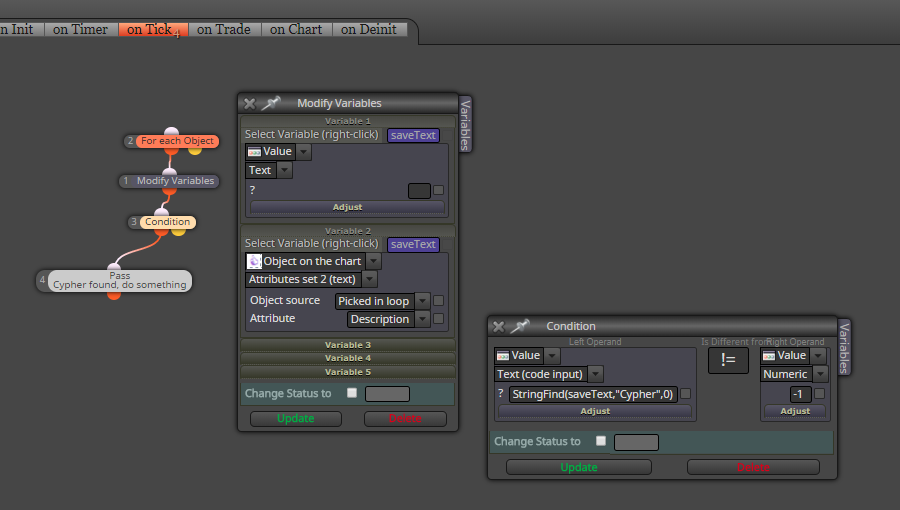Click the Value icon in Variable 1
The height and width of the screenshot is (510, 900).
254,152
